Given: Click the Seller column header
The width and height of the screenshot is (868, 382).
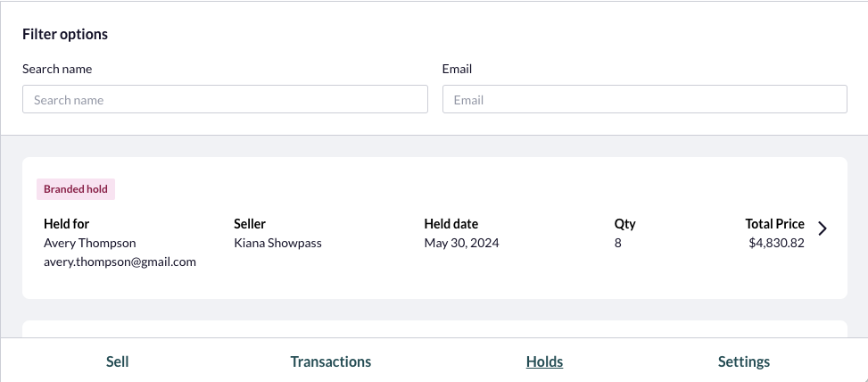Looking at the screenshot, I should click(250, 224).
